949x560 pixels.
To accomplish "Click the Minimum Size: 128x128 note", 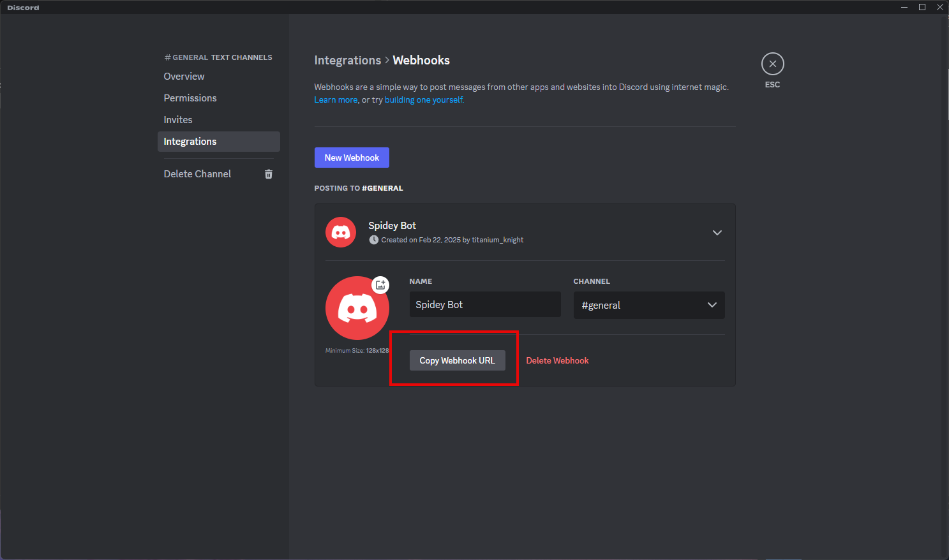I will [x=357, y=351].
